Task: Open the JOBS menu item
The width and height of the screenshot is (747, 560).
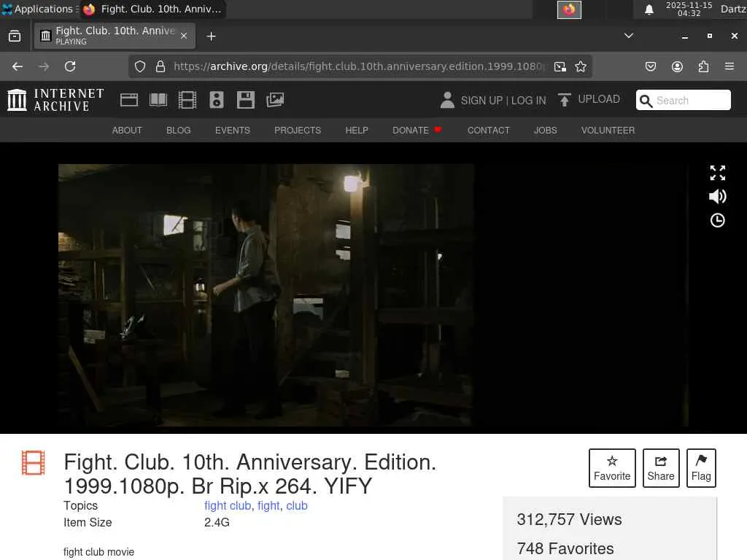Action: pyautogui.click(x=546, y=131)
